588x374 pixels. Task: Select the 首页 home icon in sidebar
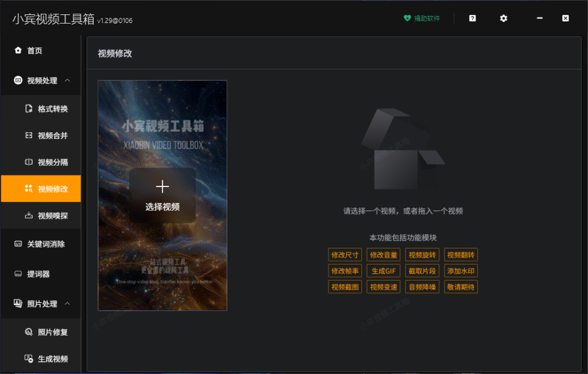pyautogui.click(x=17, y=50)
